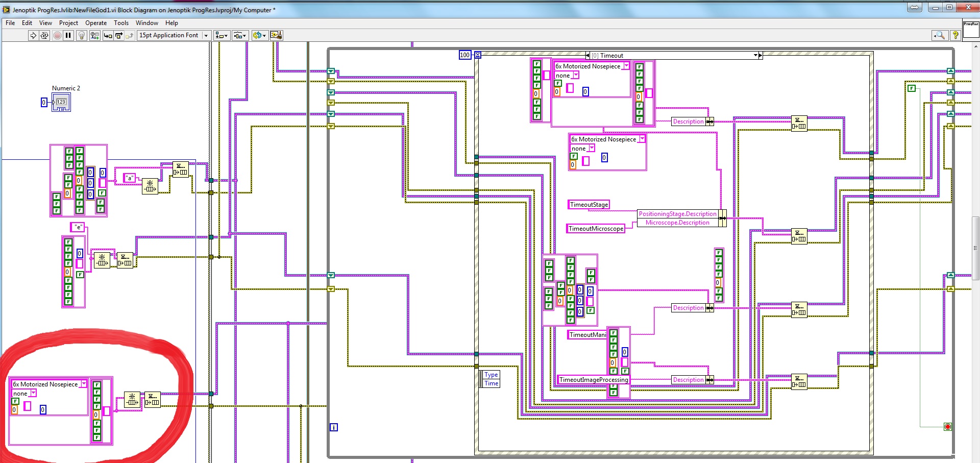This screenshot has height=463, width=980.
Task: Click PositioningStage.Description bundle element
Action: tap(678, 214)
